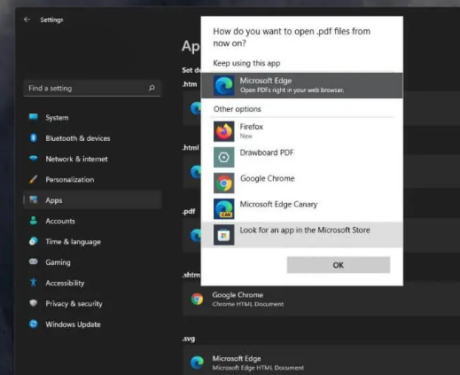Click the Bluetooth icon in sidebar
Screen dimensions: 460x375
click(x=33, y=137)
